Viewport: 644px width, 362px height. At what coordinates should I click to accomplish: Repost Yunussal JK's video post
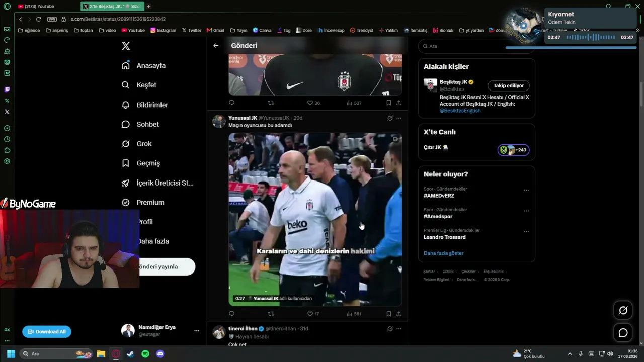coord(271,314)
